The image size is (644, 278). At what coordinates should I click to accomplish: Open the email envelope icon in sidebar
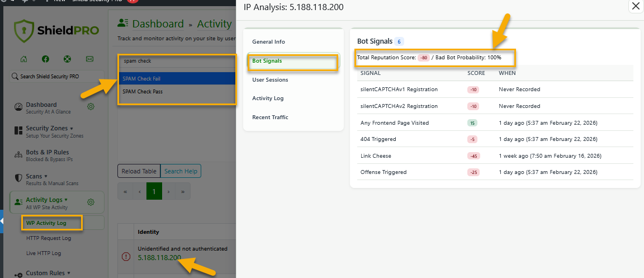click(x=89, y=59)
